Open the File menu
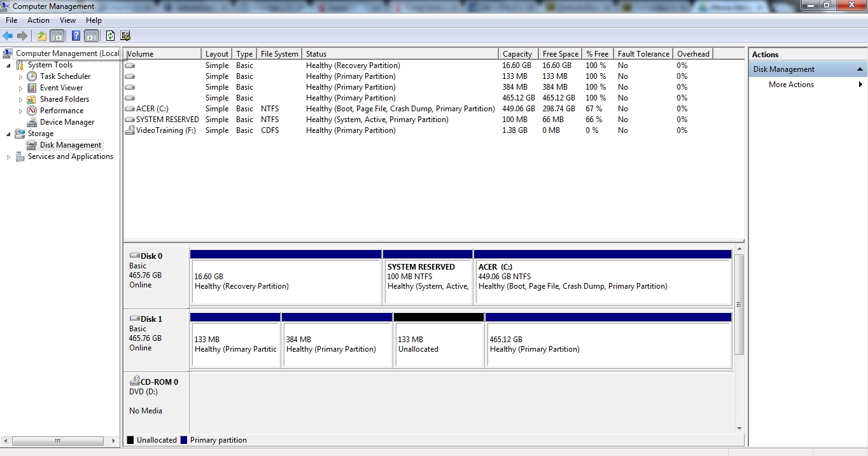The height and width of the screenshot is (456, 868). (x=11, y=20)
